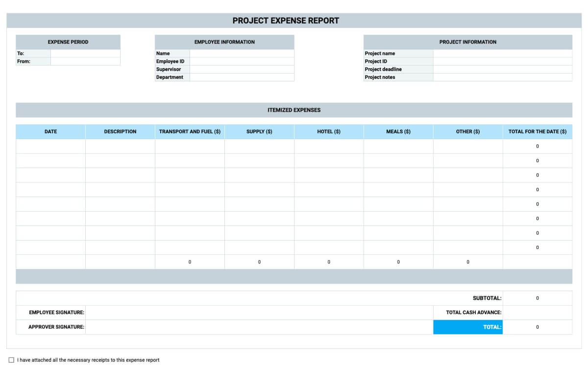Select the Project deadline input cell
The image size is (588, 371).
click(x=503, y=69)
